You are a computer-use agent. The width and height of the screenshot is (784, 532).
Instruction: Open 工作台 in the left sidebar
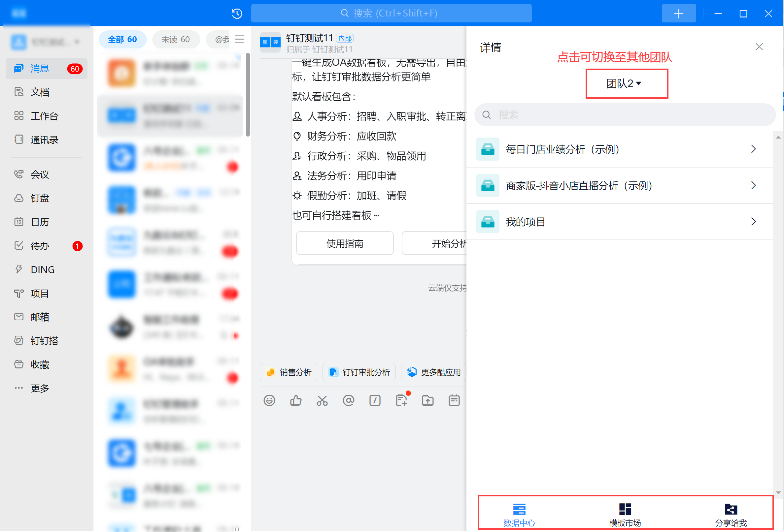[47, 116]
